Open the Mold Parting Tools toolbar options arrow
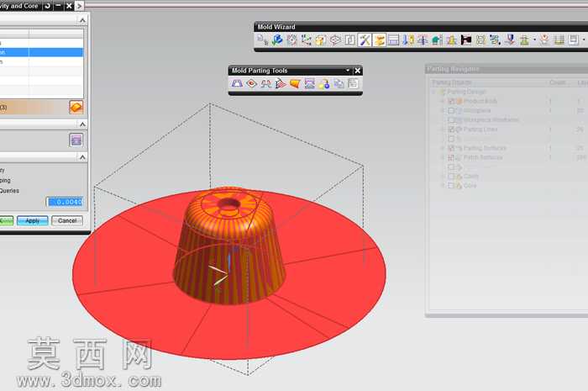 pos(348,70)
